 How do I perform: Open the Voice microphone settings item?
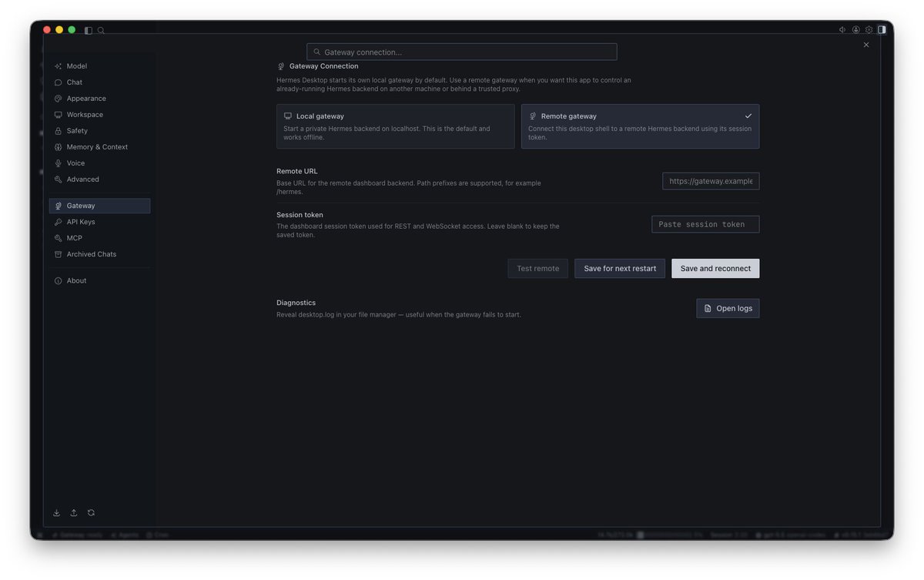point(99,163)
